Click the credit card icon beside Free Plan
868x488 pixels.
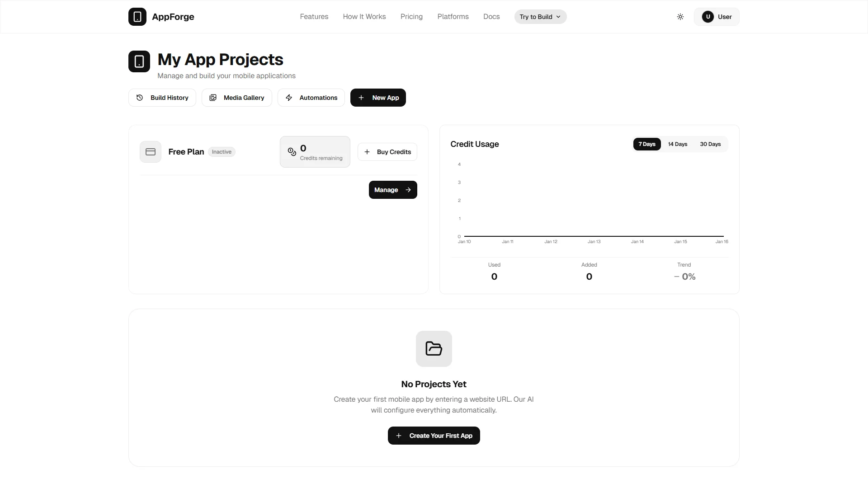point(151,152)
